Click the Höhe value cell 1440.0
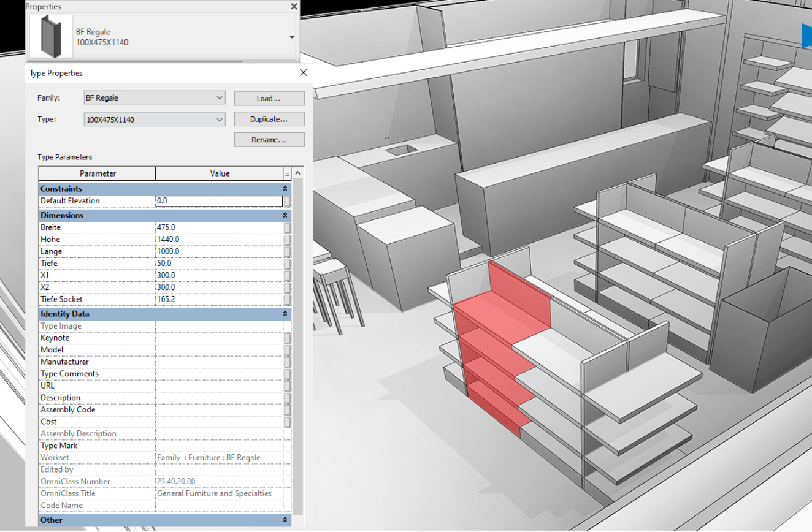Viewport: 812px width, 532px height. (x=219, y=240)
